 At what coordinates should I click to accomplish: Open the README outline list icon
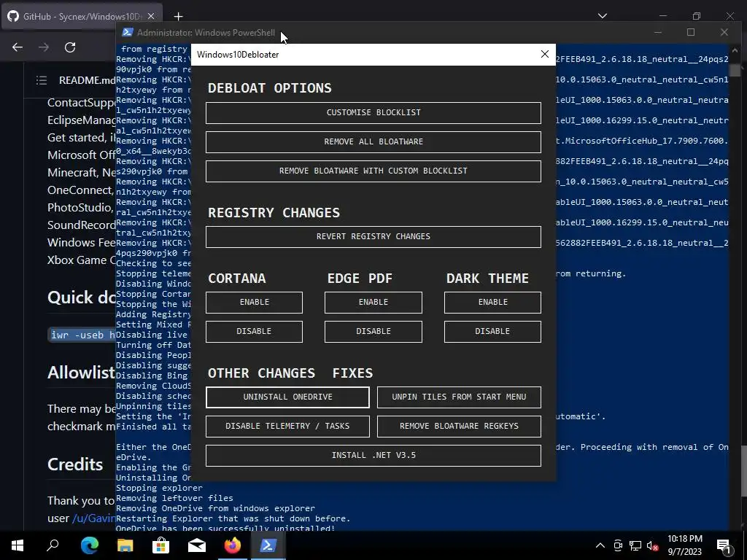(x=42, y=80)
